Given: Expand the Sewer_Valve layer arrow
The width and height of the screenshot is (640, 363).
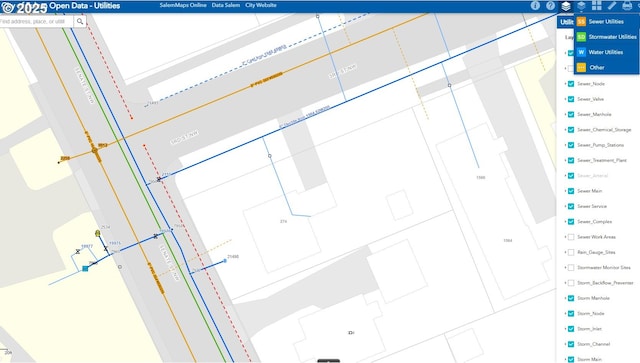Looking at the screenshot, I should [x=565, y=99].
